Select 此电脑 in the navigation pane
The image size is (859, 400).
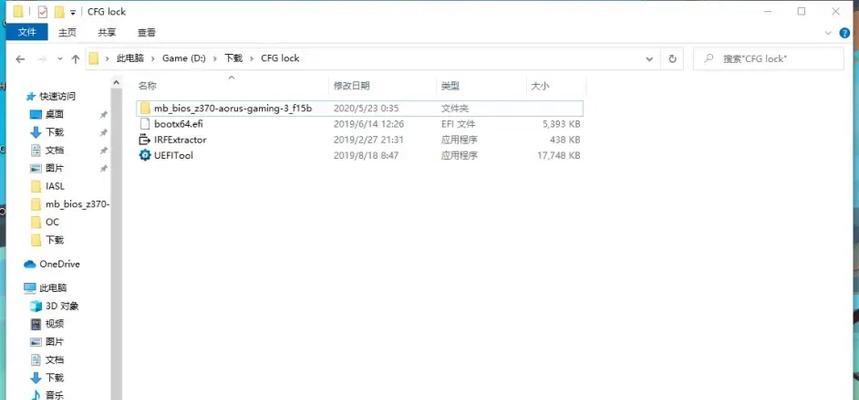tap(53, 288)
